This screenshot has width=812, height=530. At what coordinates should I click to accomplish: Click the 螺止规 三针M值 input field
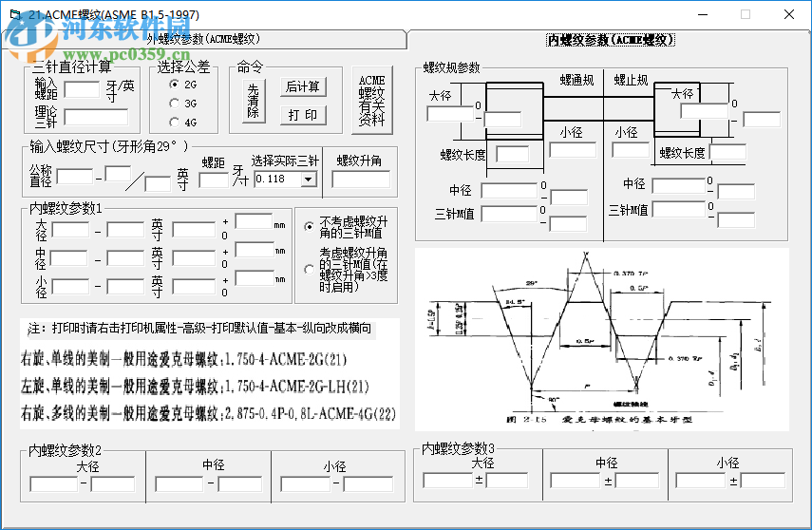679,209
